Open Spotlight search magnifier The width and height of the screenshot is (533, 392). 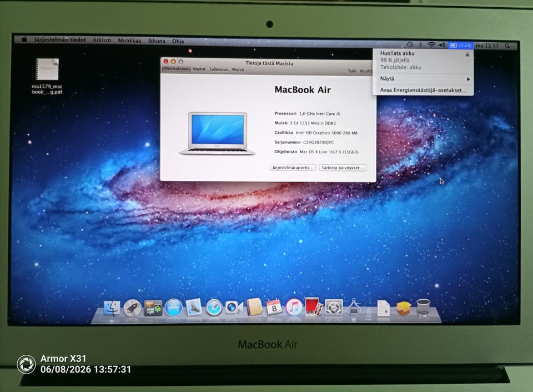507,46
